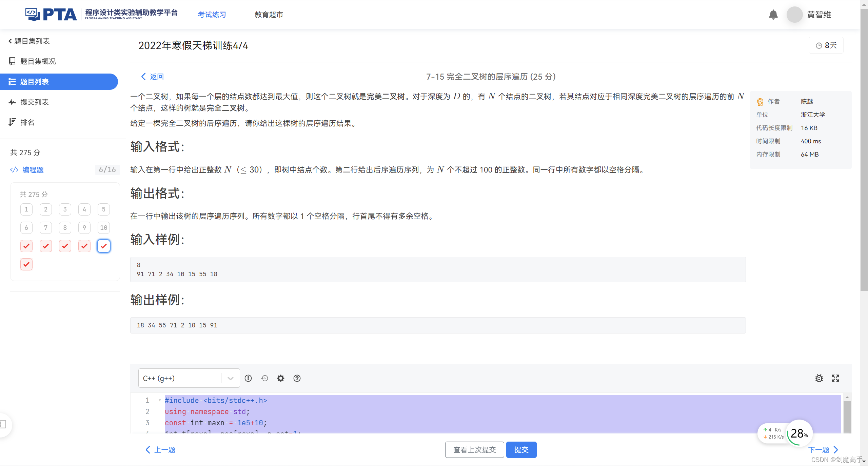Screen dimensions: 868x466
Task: Select the highlighted problem 15 checkbox
Action: (x=104, y=246)
